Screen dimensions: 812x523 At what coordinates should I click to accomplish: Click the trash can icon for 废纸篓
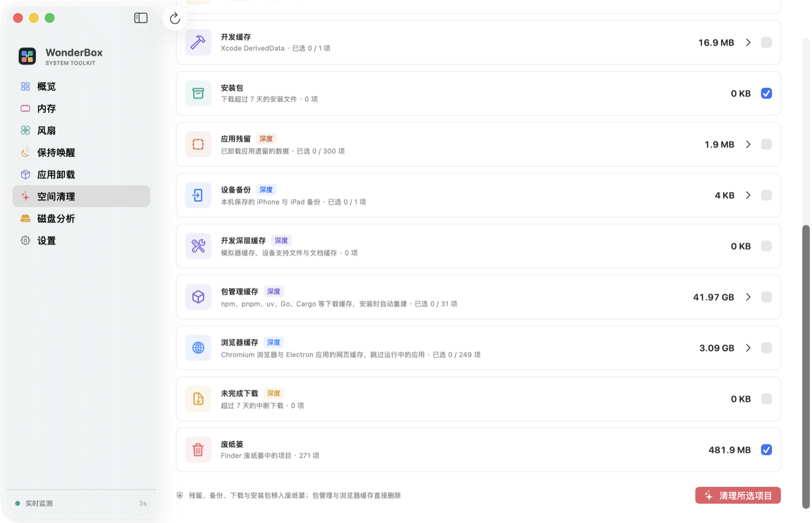tap(198, 450)
